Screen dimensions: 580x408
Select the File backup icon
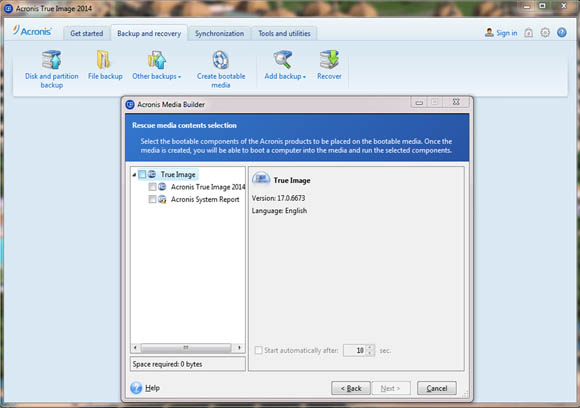104,60
